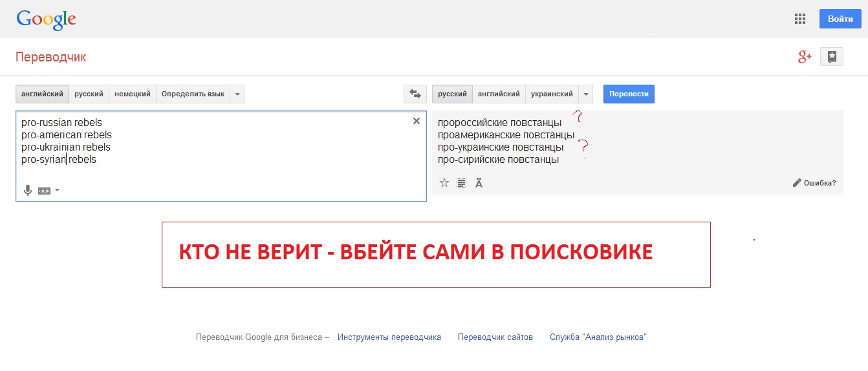Click into the source text box
The width and height of the screenshot is (868, 371).
(x=221, y=156)
